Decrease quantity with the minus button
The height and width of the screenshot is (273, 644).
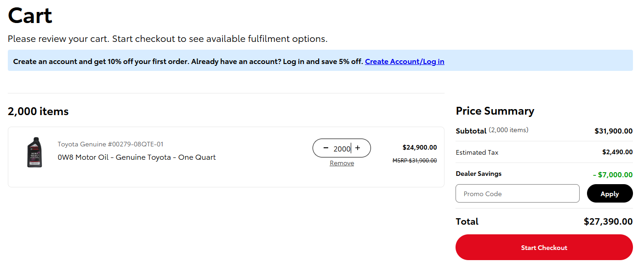point(326,148)
